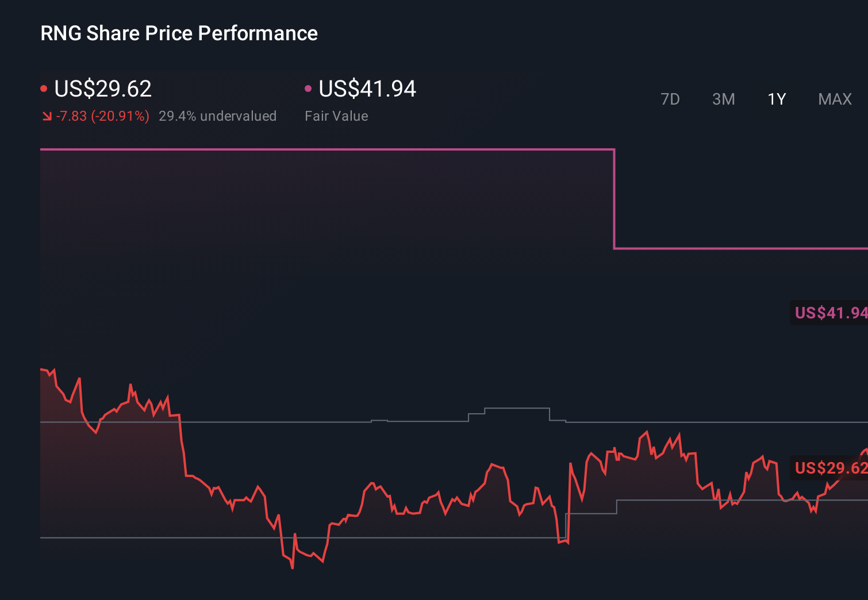Click the US$41.94 fair value figure
The image size is (868, 600).
pyautogui.click(x=366, y=89)
